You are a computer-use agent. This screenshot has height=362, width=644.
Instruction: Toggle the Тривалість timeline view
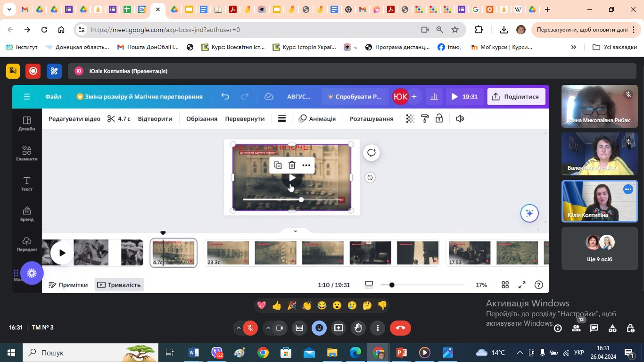pyautogui.click(x=119, y=285)
